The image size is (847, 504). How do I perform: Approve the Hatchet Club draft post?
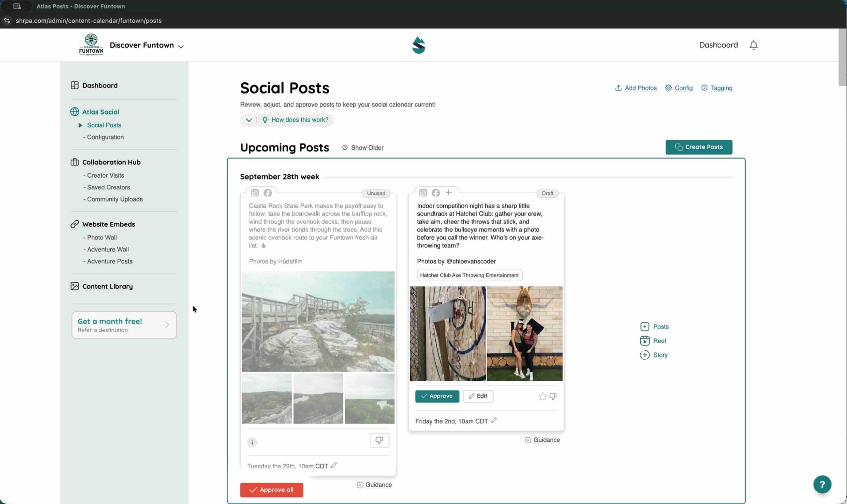point(437,396)
